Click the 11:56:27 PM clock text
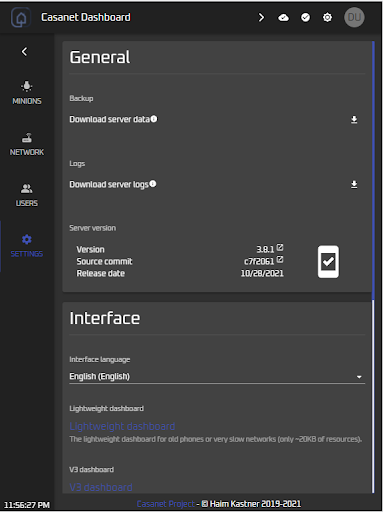Viewport: 383px width, 512px height. [27, 505]
